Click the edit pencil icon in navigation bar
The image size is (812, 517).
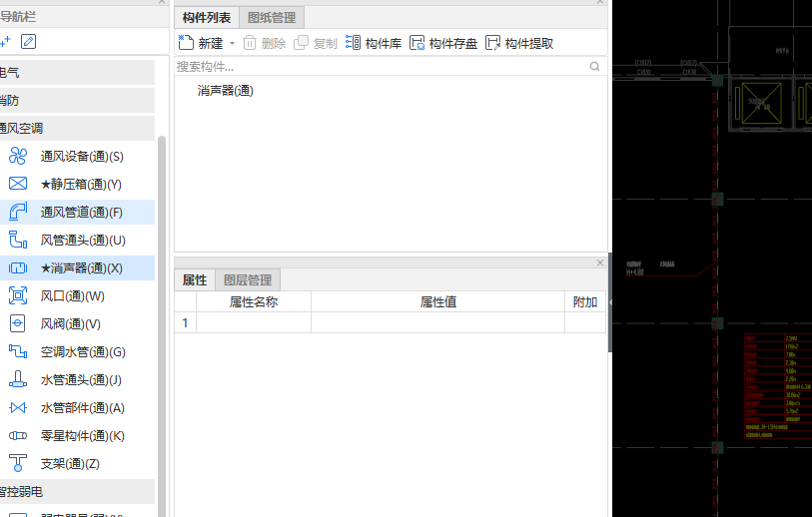29,41
